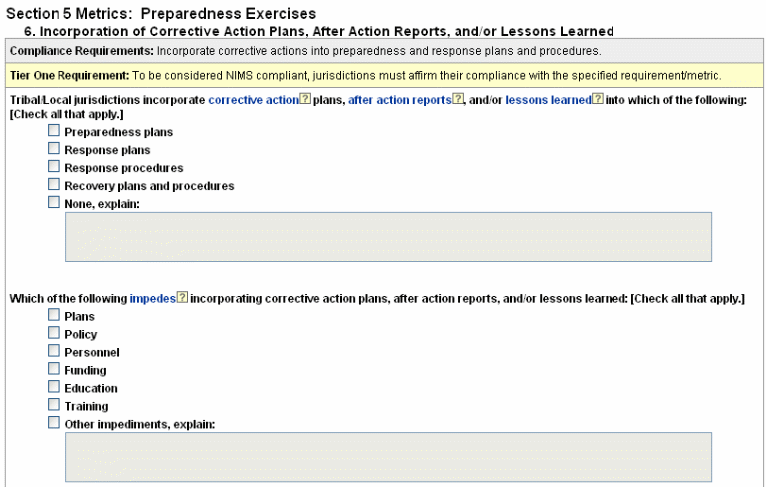Tick the Response plans checkbox

click(x=54, y=149)
